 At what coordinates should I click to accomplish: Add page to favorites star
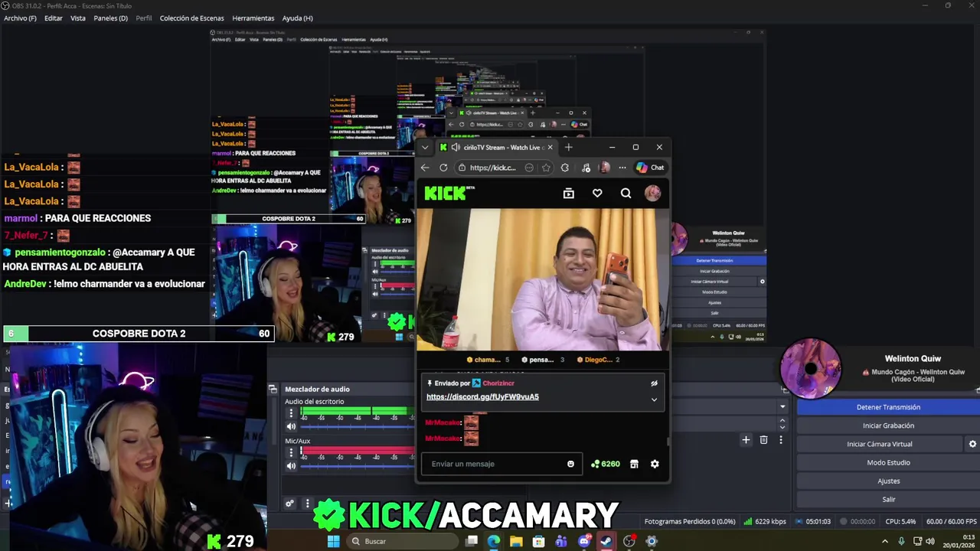click(x=546, y=168)
